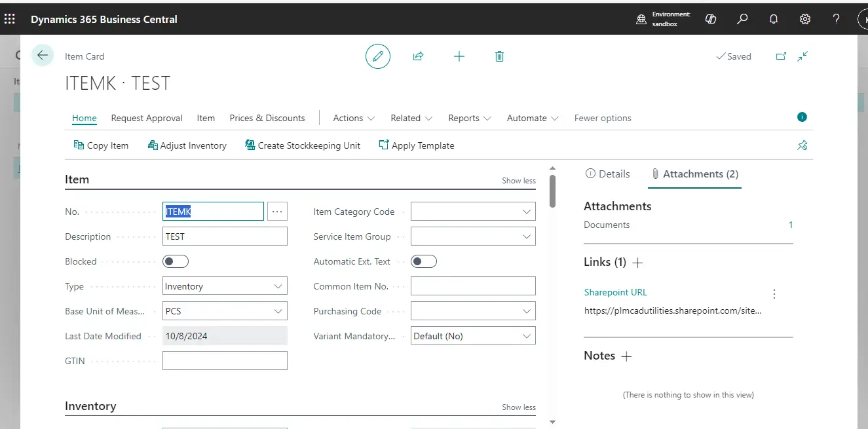Delete the item using the trash icon
The image size is (868, 429).
[499, 56]
